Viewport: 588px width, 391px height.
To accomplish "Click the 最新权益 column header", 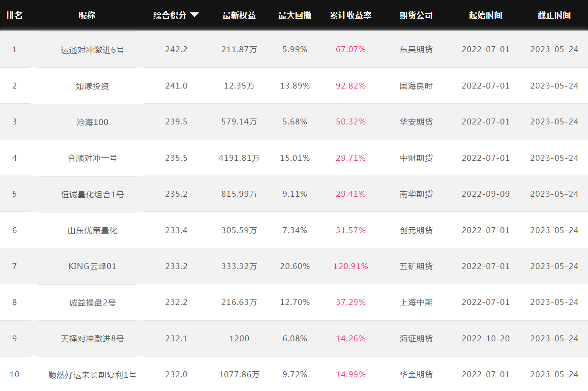I will pyautogui.click(x=239, y=15).
